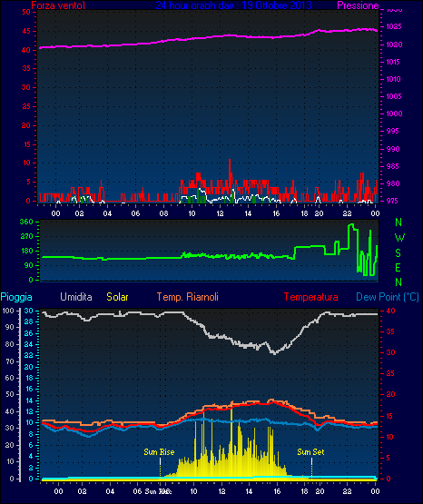Click the 980 pressure axis value
Screen dimensions: 423x504
click(x=393, y=183)
